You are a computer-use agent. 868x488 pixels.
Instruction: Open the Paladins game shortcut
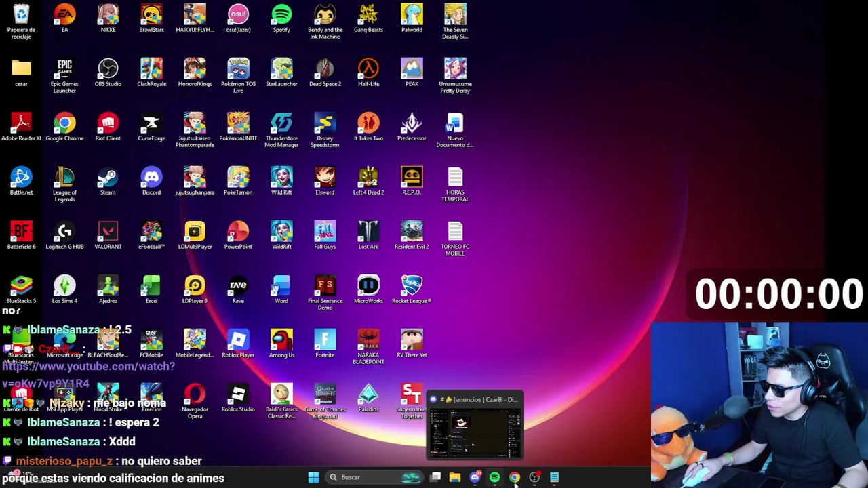pyautogui.click(x=368, y=398)
